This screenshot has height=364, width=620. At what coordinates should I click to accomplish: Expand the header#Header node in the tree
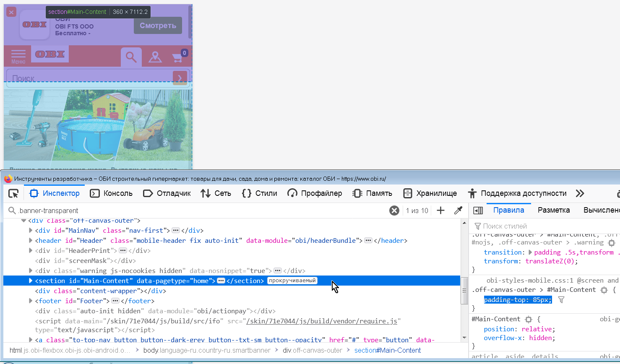(x=30, y=240)
